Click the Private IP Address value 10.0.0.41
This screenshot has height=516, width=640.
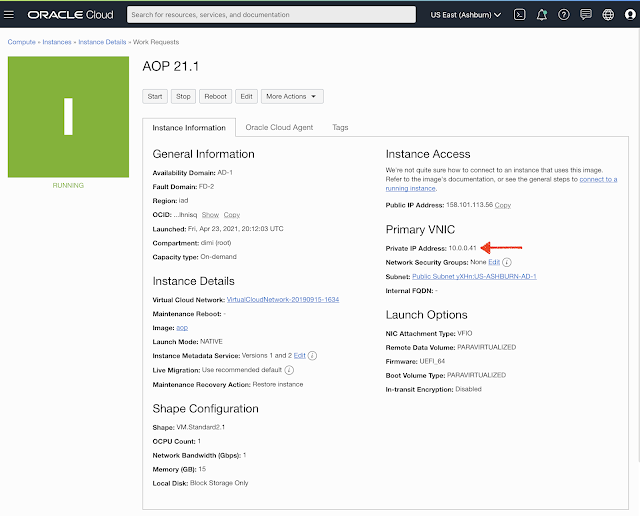coord(462,248)
